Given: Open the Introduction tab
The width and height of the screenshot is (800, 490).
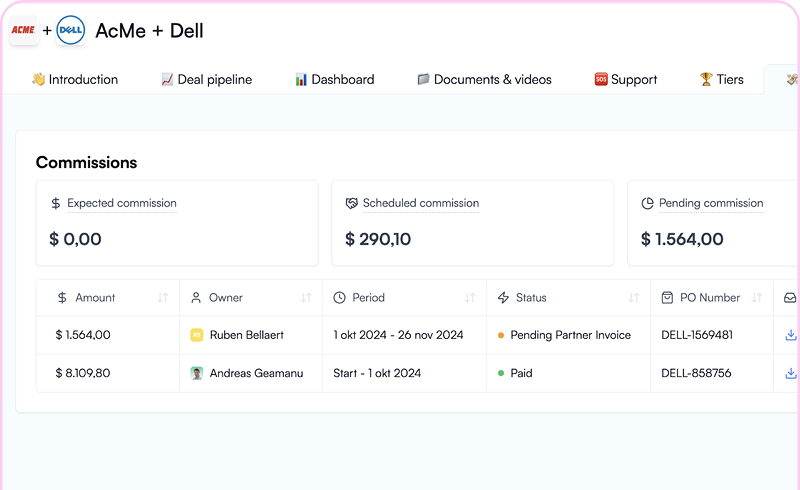Looking at the screenshot, I should tap(75, 80).
